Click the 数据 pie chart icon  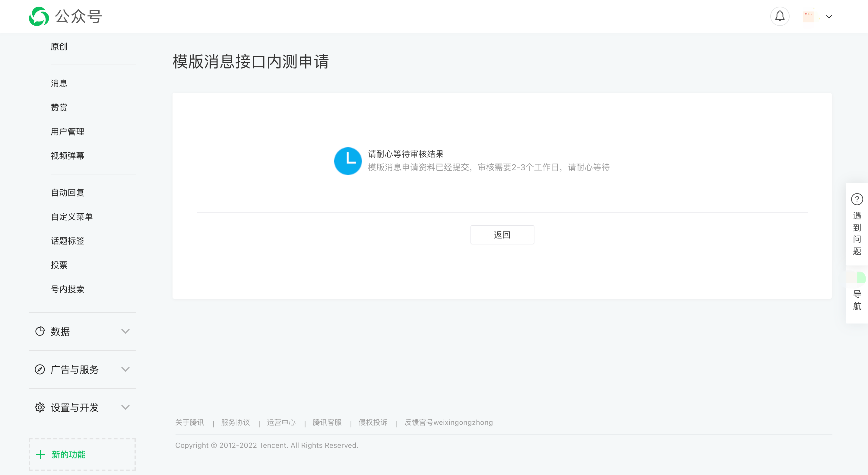click(40, 331)
